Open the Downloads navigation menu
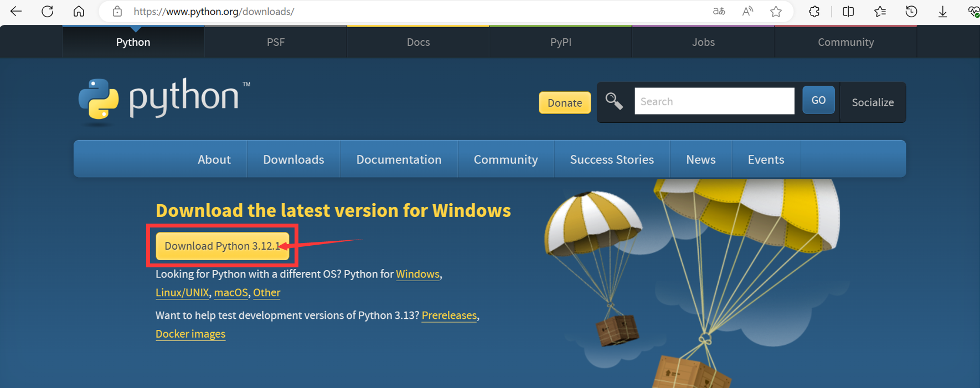This screenshot has height=388, width=980. pos(293,159)
